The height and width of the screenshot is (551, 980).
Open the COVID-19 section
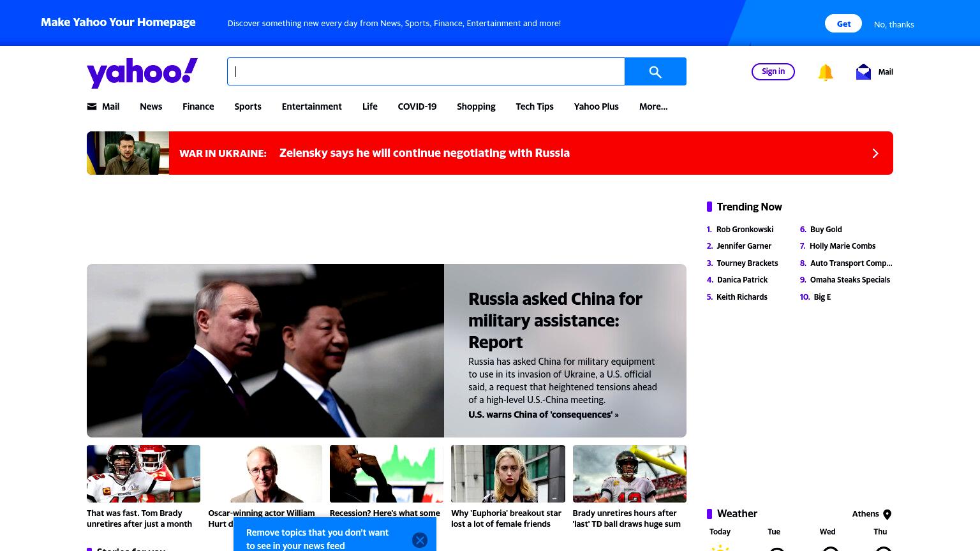417,107
